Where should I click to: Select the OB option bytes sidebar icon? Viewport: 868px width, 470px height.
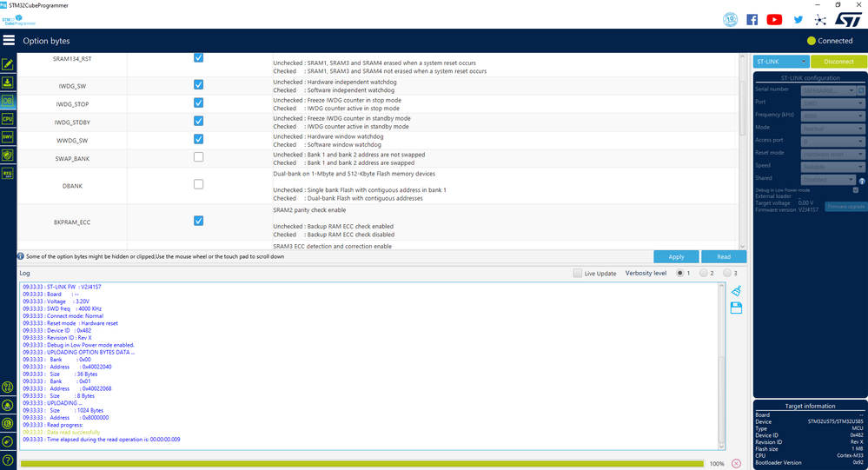click(x=8, y=101)
